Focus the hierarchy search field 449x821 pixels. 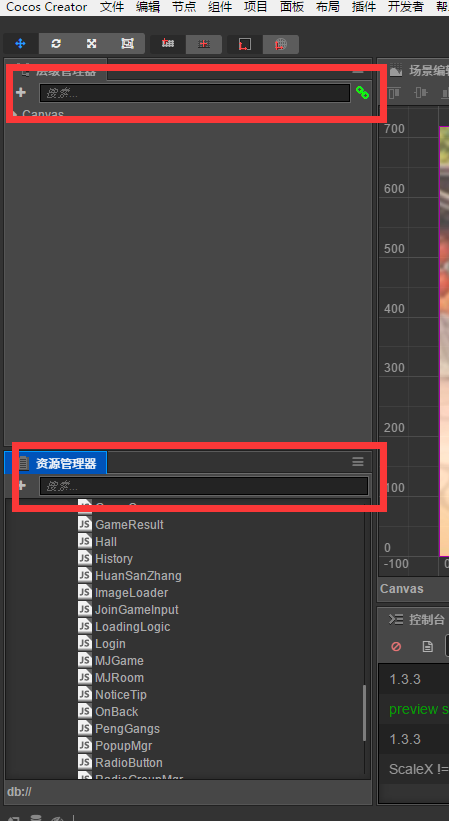point(195,93)
